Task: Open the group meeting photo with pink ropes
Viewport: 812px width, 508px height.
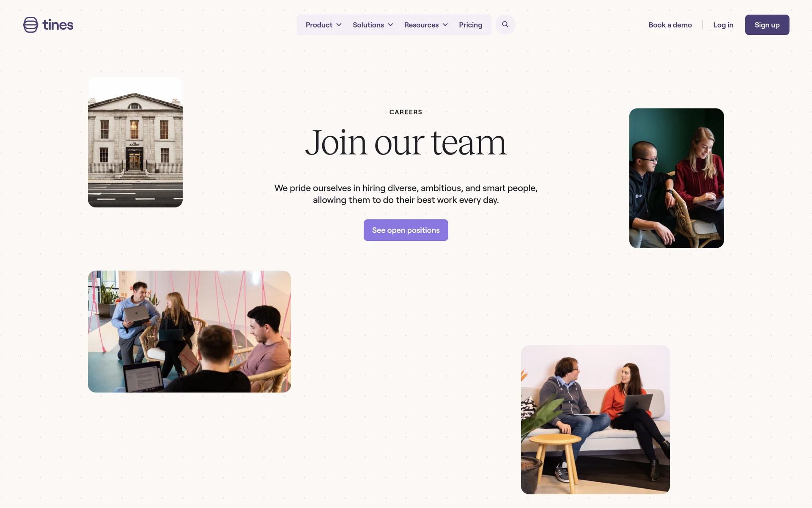Action: (189, 331)
